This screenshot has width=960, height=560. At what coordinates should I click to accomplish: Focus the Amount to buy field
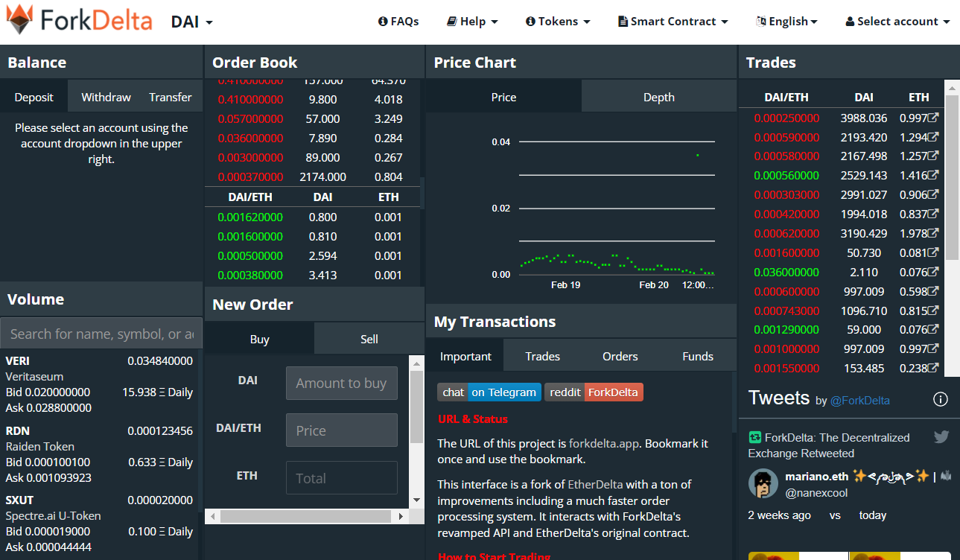tap(342, 384)
